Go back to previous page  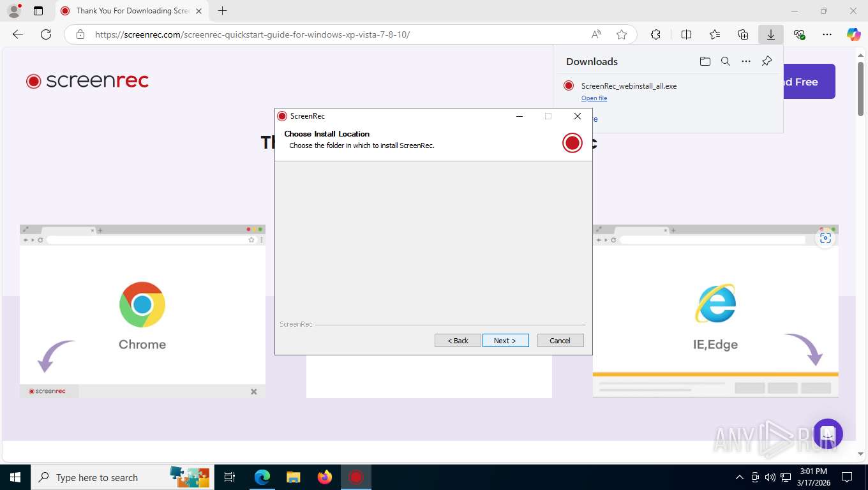pos(18,34)
